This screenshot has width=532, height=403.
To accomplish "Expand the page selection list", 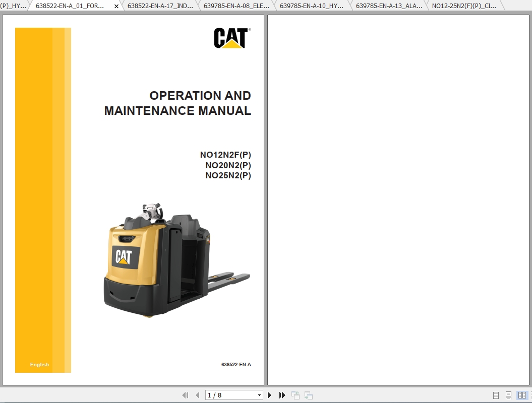I will point(259,395).
